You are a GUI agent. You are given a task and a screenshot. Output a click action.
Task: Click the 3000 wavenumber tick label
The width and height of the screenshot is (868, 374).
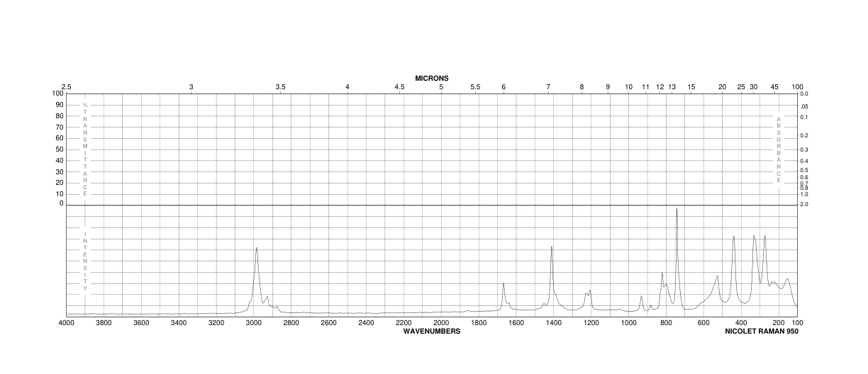254,323
